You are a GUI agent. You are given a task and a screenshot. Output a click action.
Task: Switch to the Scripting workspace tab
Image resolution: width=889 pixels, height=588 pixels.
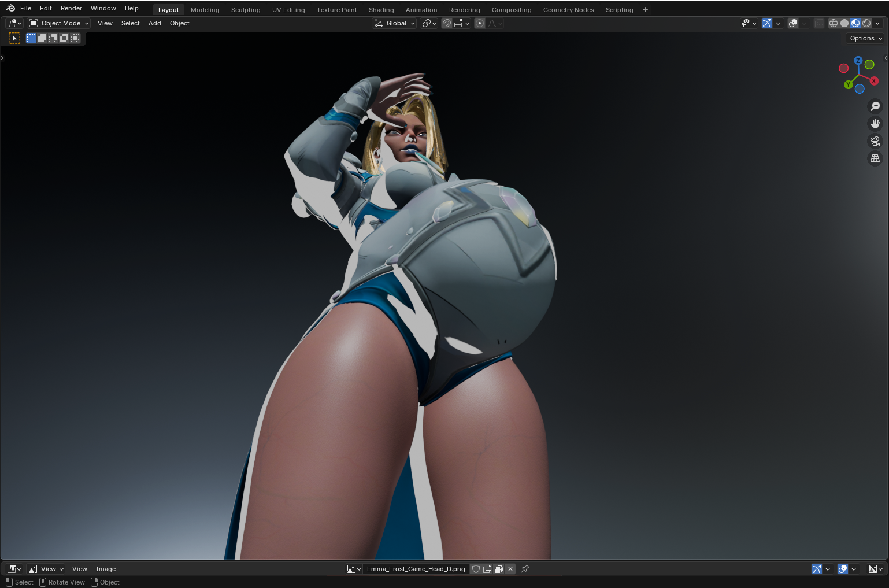[620, 10]
